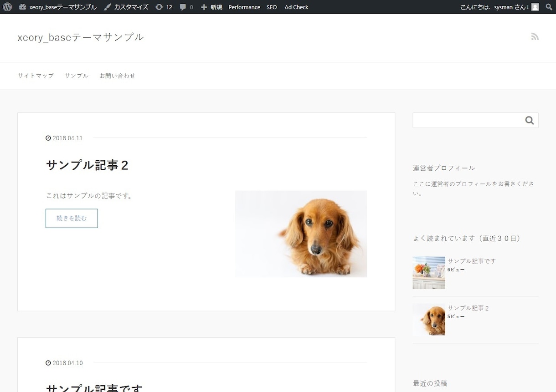Submit search with the sidebar magnifier icon
Screen dimensions: 556x392
(x=529, y=120)
